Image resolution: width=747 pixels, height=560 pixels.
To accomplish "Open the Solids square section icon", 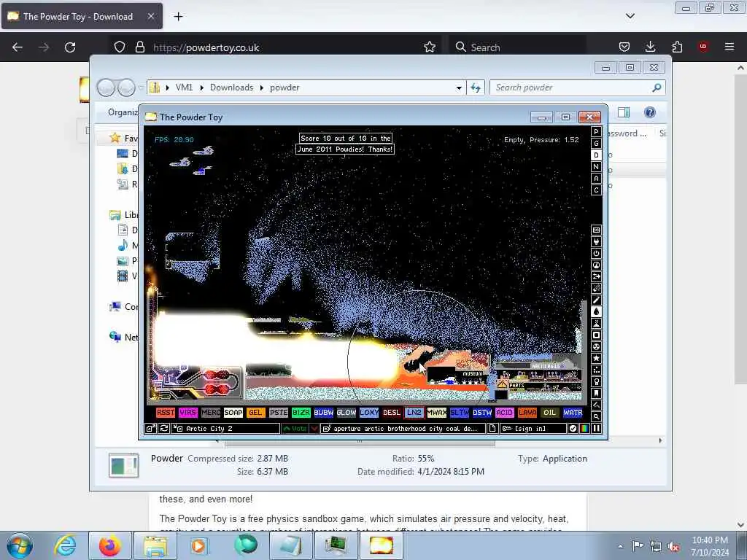I will tap(596, 335).
